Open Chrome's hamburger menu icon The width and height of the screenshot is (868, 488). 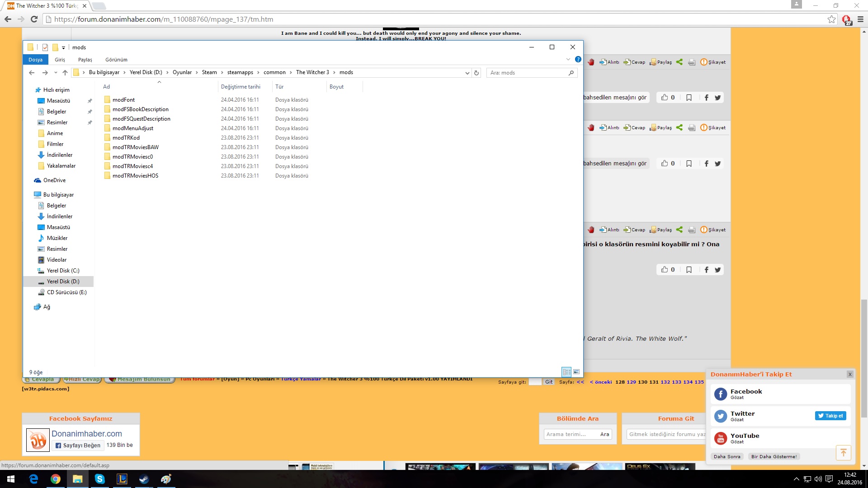tap(860, 19)
